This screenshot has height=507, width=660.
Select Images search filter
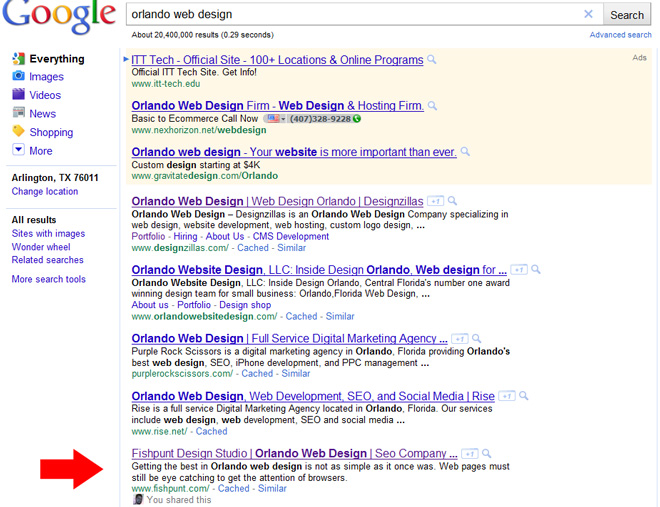(x=46, y=77)
